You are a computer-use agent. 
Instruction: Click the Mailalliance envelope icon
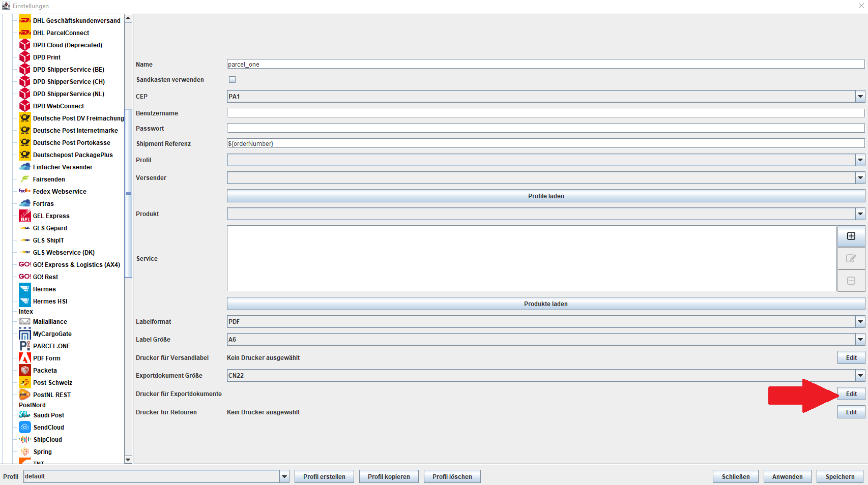coord(25,322)
